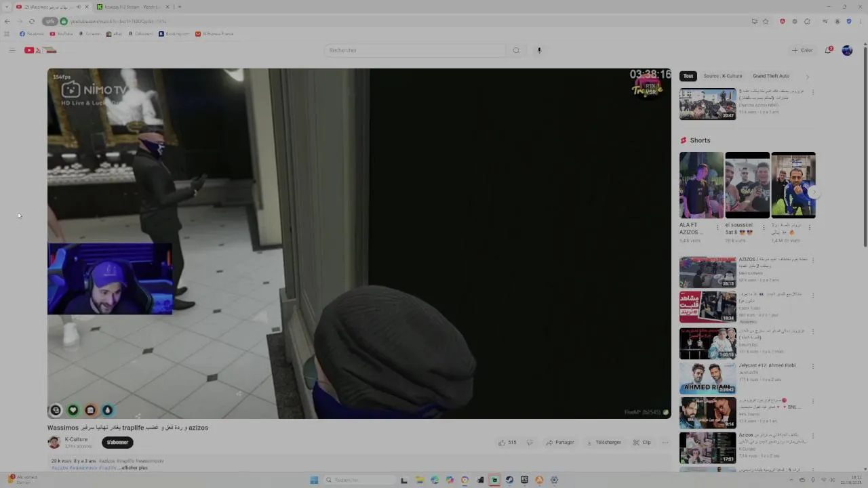Open Steam from the taskbar
This screenshot has height=488, width=868.
click(509, 480)
